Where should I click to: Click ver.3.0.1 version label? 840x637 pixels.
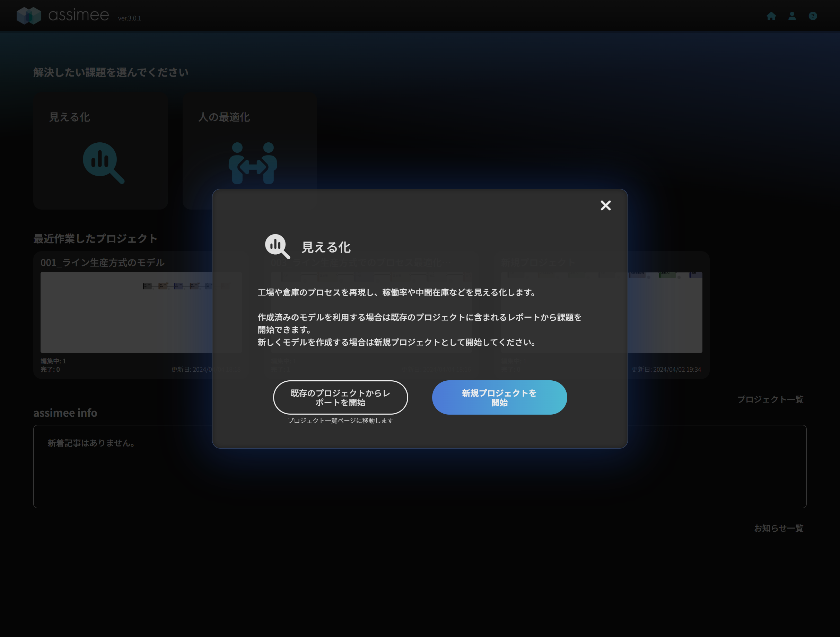[130, 18]
